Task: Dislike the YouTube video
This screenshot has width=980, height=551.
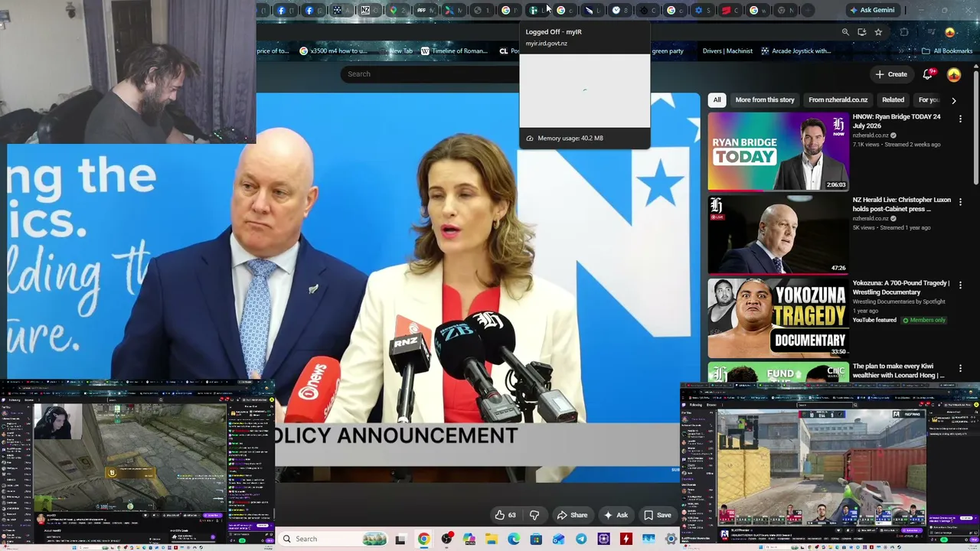Action: point(534,515)
